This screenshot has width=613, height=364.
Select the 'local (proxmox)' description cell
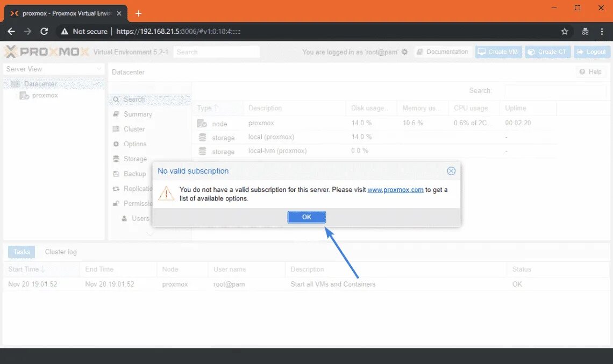[x=271, y=137]
